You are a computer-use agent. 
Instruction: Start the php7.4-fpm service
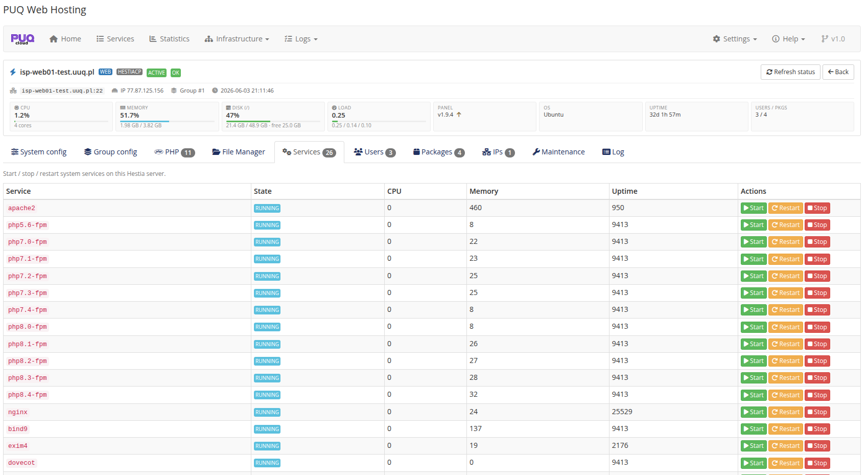click(x=754, y=310)
